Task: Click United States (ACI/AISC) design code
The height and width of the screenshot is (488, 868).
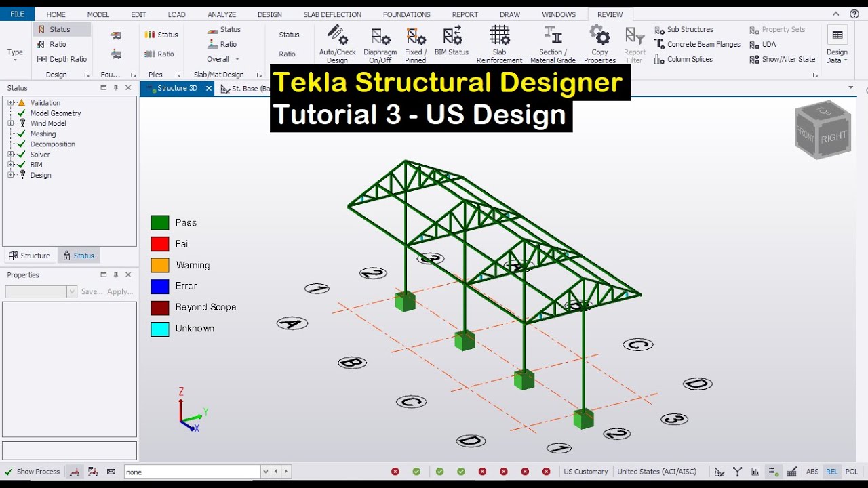Action: [x=656, y=472]
